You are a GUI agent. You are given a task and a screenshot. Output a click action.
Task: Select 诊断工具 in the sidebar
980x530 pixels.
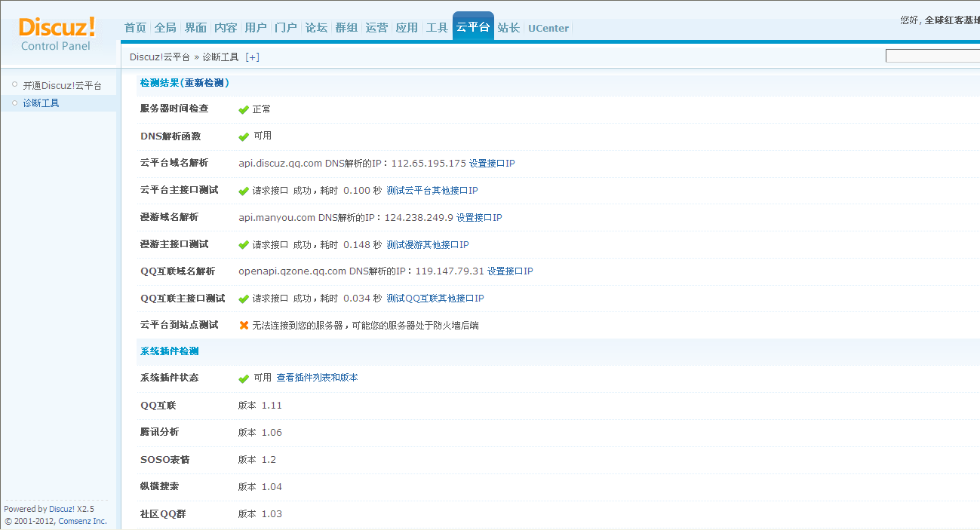41,103
